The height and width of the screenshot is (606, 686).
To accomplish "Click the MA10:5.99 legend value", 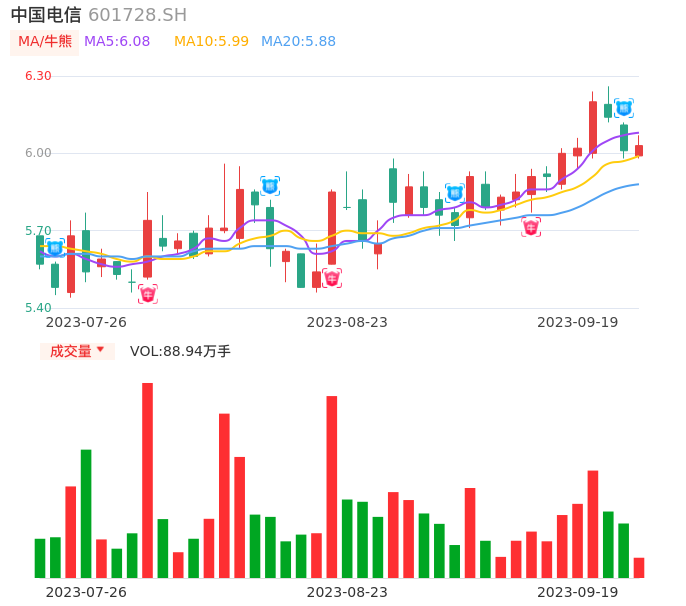I will click(x=211, y=42).
